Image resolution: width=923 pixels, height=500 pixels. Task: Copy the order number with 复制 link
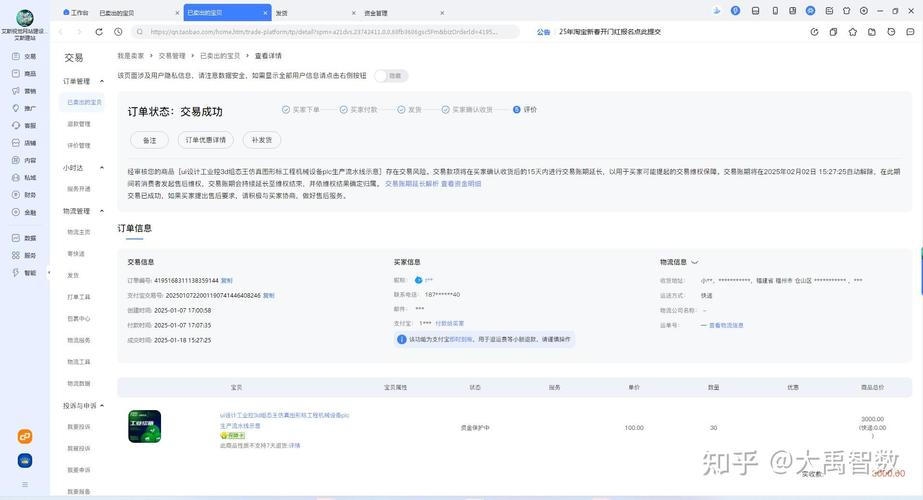point(227,281)
